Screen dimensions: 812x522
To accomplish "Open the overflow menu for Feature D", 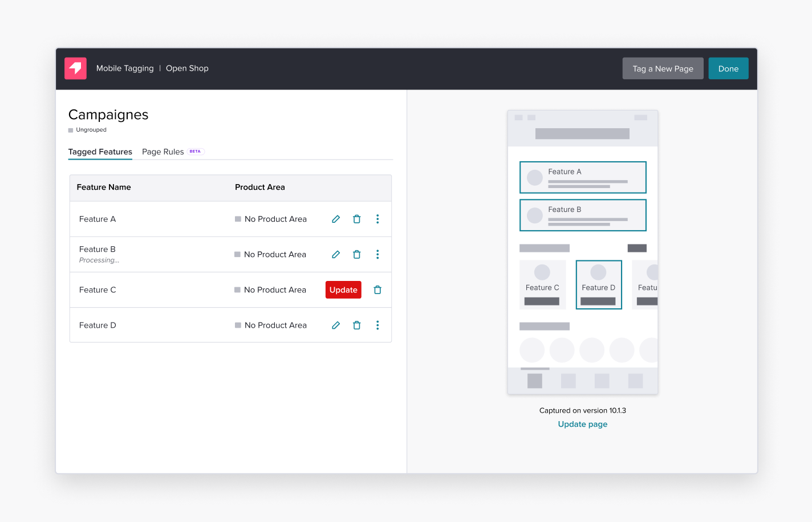I will coord(377,325).
